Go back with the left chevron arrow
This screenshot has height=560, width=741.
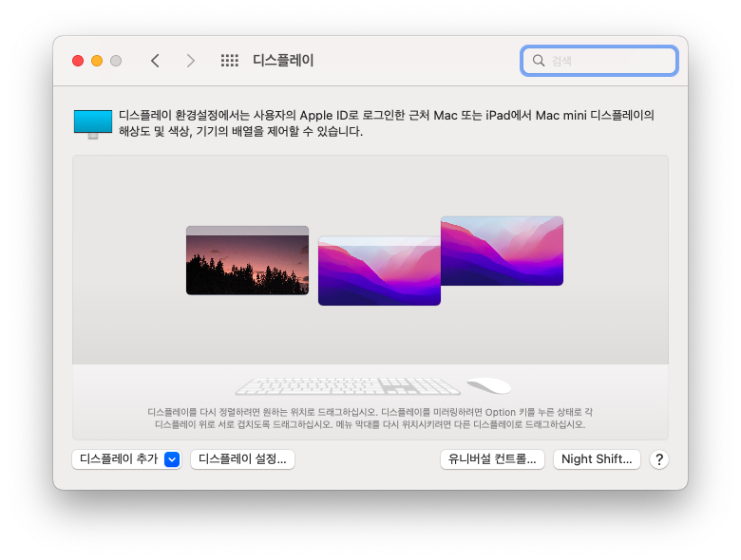pos(155,61)
